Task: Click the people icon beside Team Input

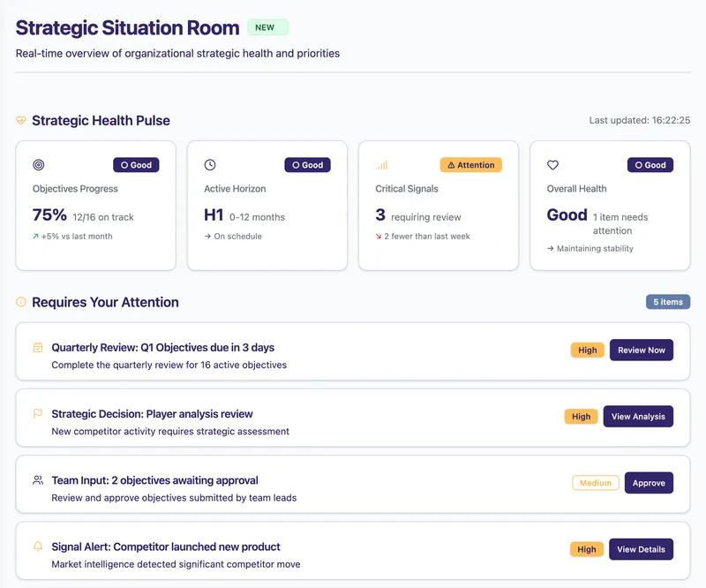Action: coord(38,480)
